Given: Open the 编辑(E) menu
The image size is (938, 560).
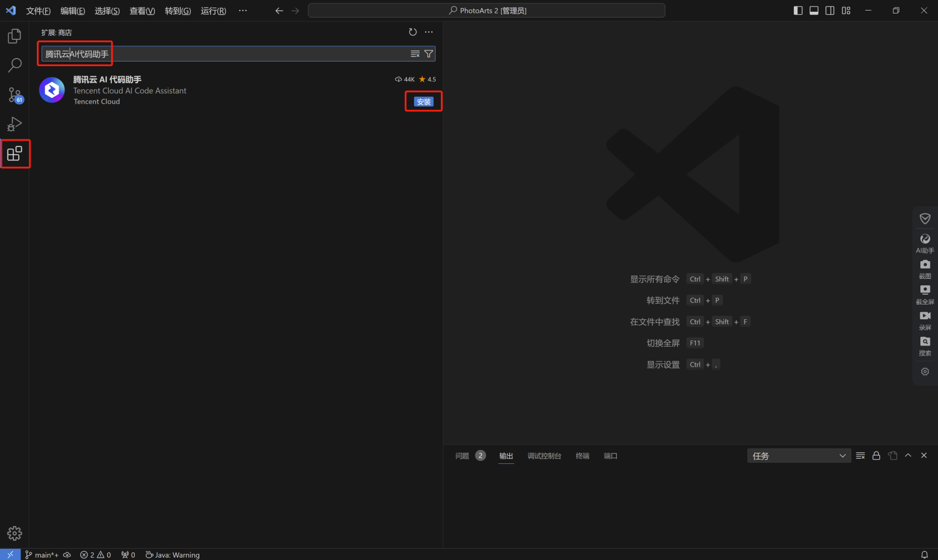Looking at the screenshot, I should click(x=73, y=11).
